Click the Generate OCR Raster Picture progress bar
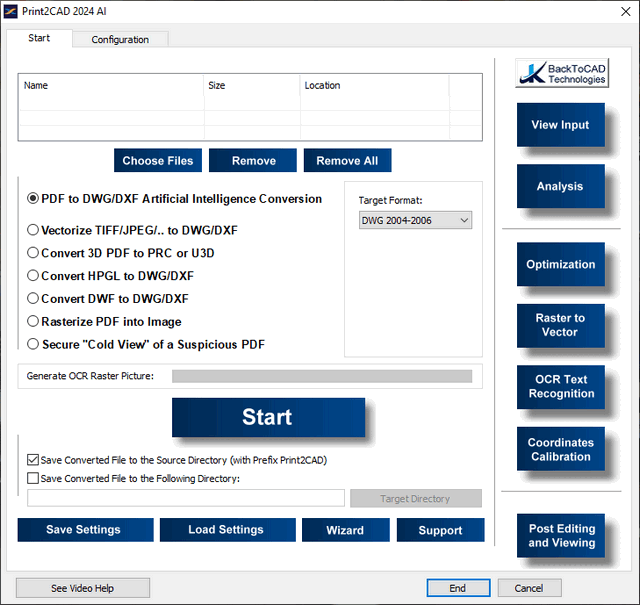Screen dimensions: 640x605 click(x=321, y=376)
